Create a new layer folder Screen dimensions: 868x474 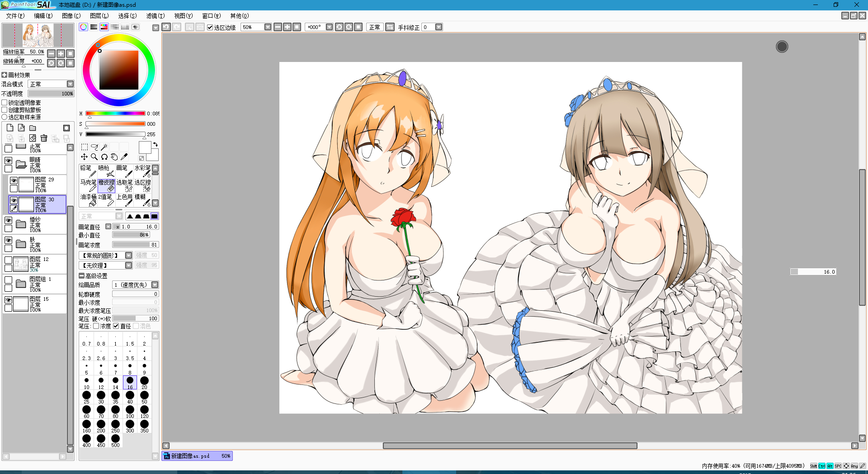[x=33, y=128]
